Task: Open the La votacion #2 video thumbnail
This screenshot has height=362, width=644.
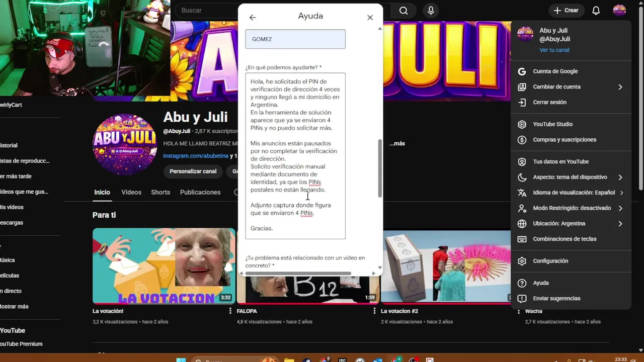Action: click(446, 266)
